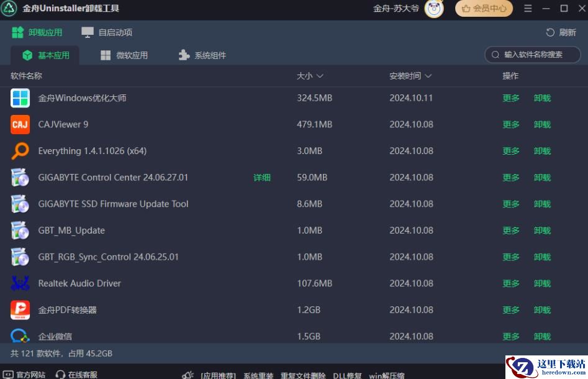The height and width of the screenshot is (379, 588).
Task: Focus the 输入软件名称搜索 search field
Action: coord(533,55)
